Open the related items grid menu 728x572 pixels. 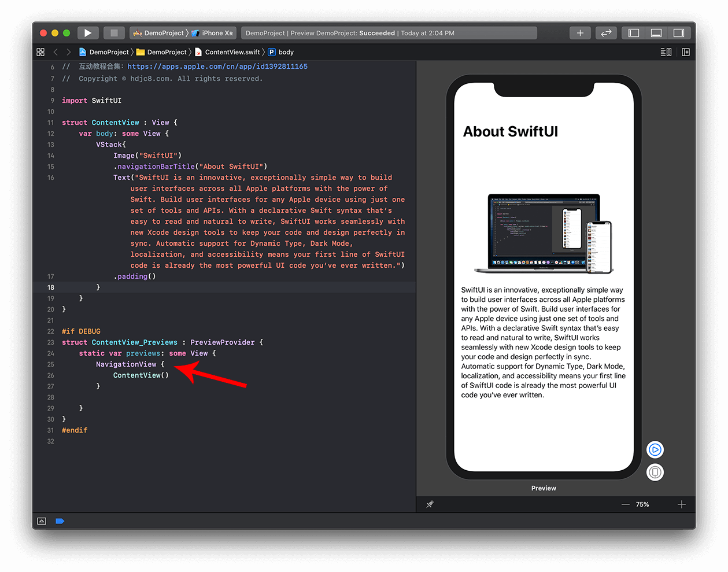coord(40,52)
